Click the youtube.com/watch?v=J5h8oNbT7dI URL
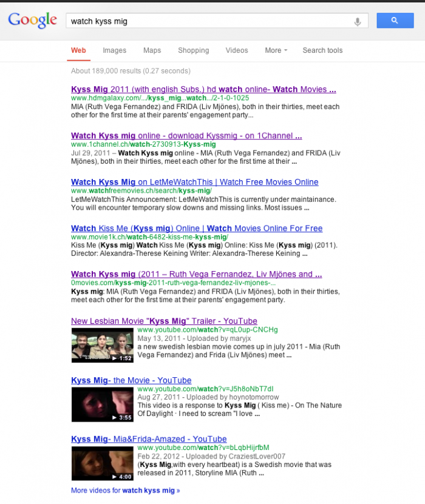The width and height of the screenshot is (425, 504). pos(205,389)
